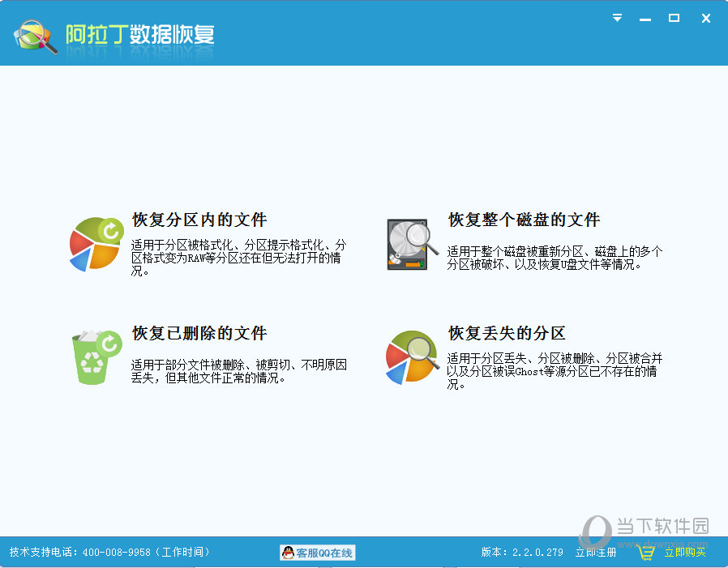Click version text 2.2.0.279

point(537,553)
